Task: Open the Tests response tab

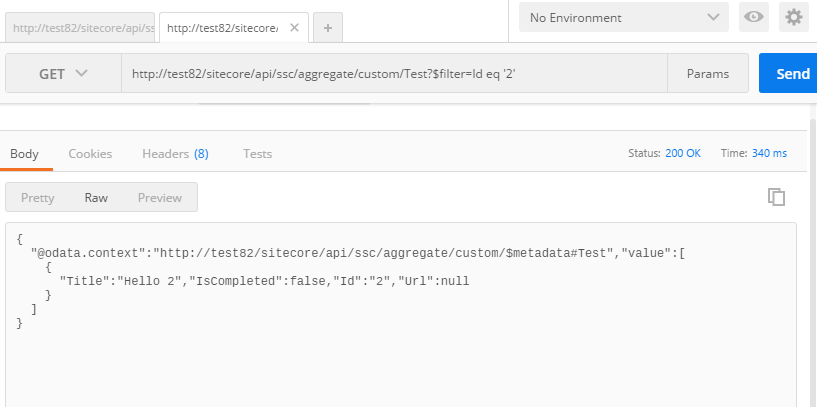Action: 257,154
